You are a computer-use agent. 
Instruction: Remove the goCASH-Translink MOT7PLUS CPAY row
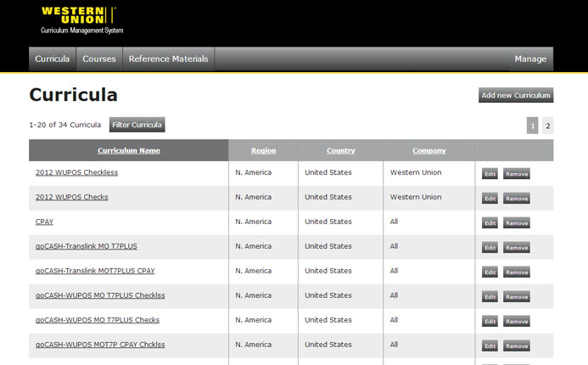pos(517,272)
